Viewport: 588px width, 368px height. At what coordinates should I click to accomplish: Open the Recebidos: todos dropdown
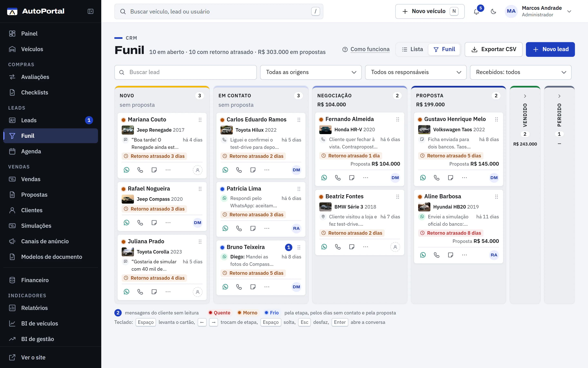point(521,72)
